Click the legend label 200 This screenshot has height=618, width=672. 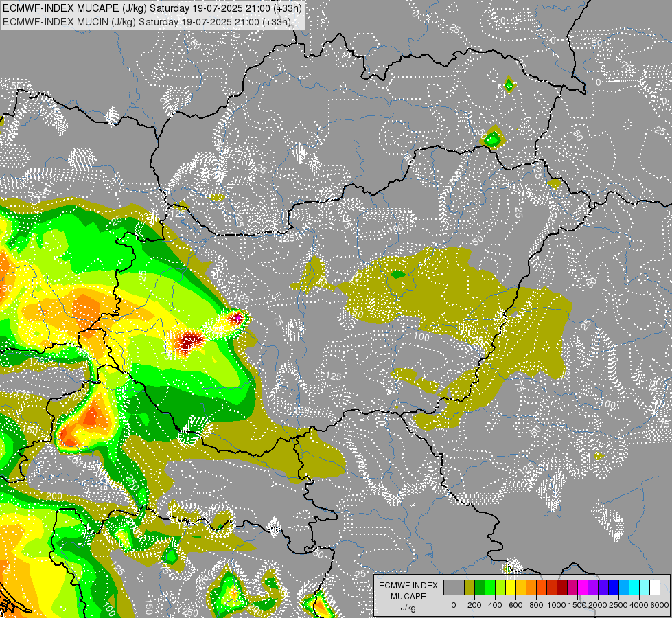[x=474, y=605]
